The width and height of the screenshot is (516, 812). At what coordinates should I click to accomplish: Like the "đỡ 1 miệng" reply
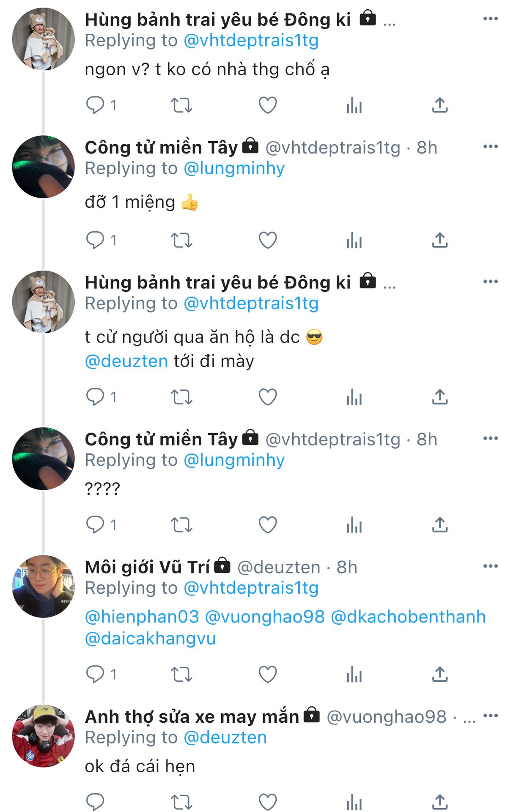268,240
